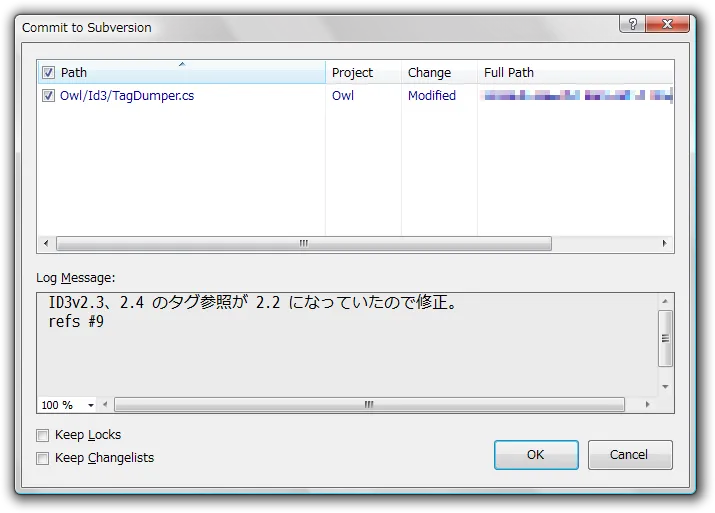Cancel the commit dialog

[x=630, y=455]
